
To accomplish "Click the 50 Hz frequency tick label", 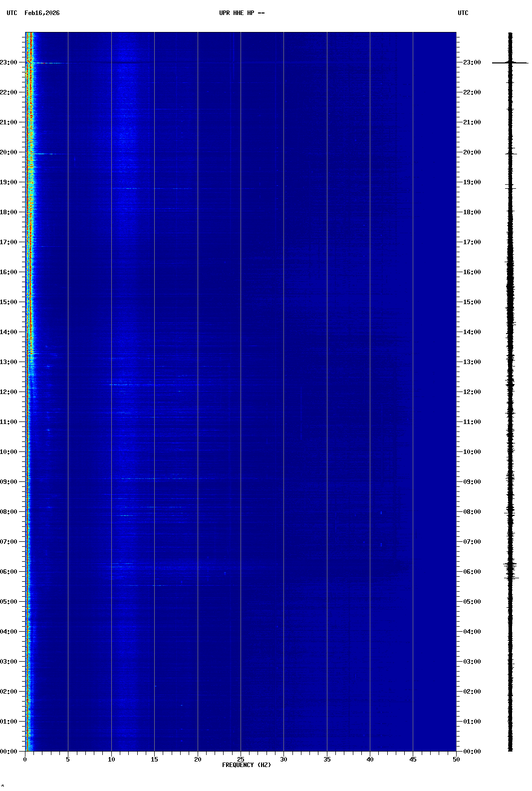I will tap(456, 760).
